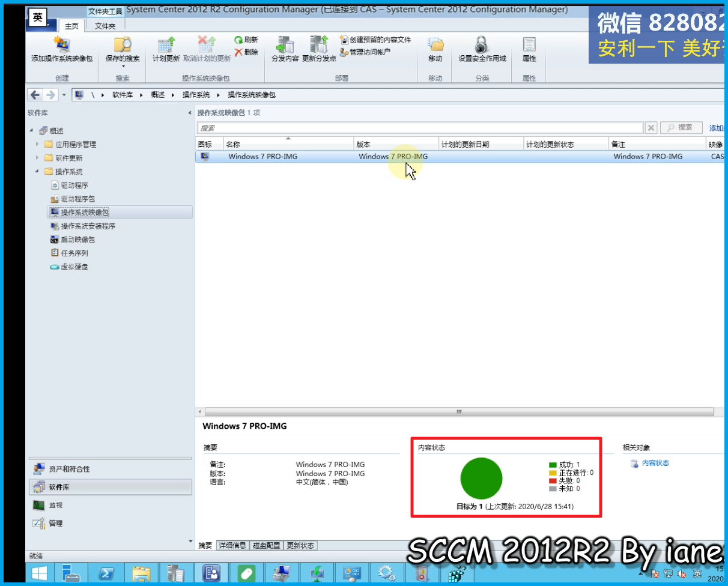Viewport: 728px width, 586px height.
Task: Open the 保存的搜索 saved searches menu
Action: point(123,52)
